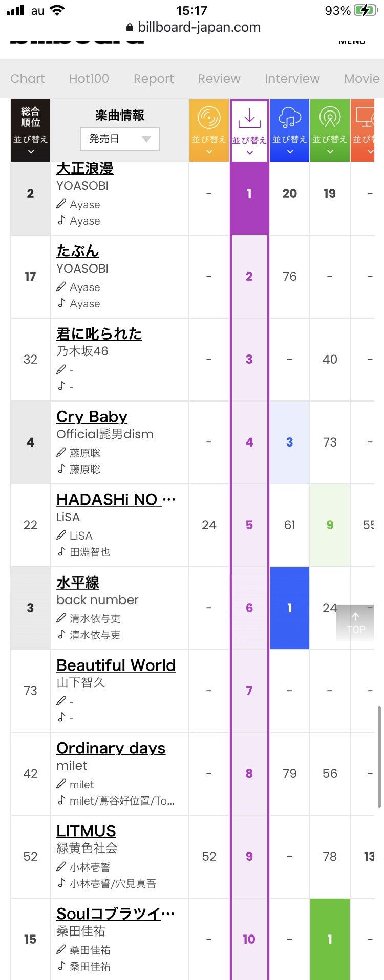Tap lyricist pencil icon under 大正浪漫
Screen dimensions: 384x980
point(61,204)
